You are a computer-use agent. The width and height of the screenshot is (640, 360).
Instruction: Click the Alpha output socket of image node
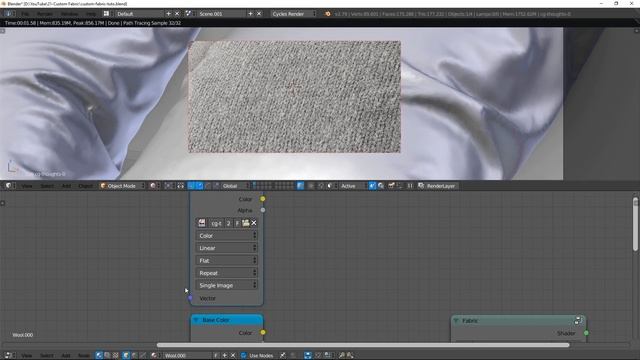pos(263,210)
